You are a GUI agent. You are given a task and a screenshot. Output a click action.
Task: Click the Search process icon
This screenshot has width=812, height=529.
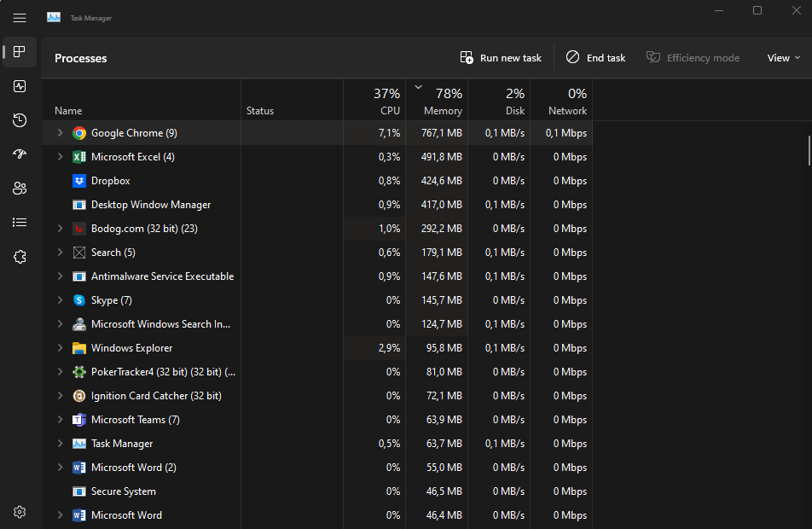tap(79, 253)
